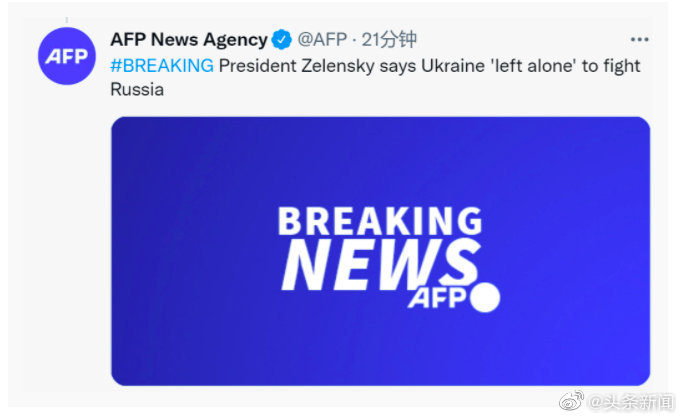682x419 pixels.
Task: Click the white circle beside the AFP logo
Action: pyautogui.click(x=484, y=297)
